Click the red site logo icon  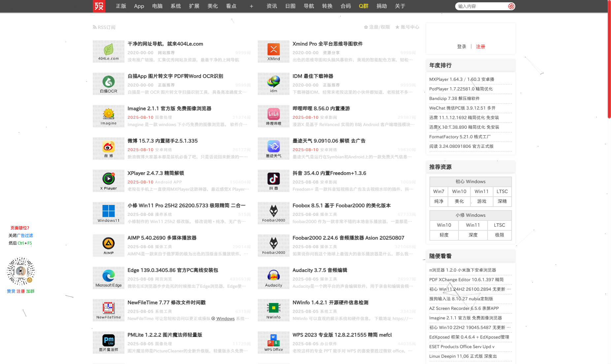click(x=99, y=6)
